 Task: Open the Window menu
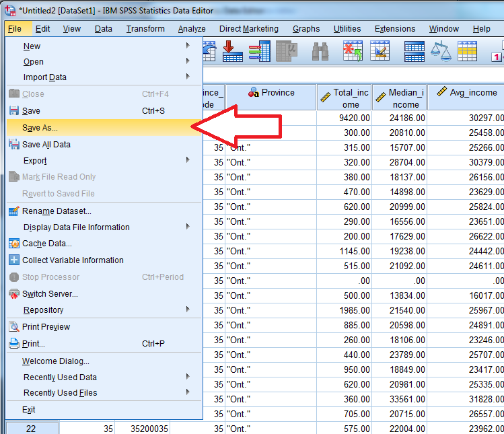(444, 29)
